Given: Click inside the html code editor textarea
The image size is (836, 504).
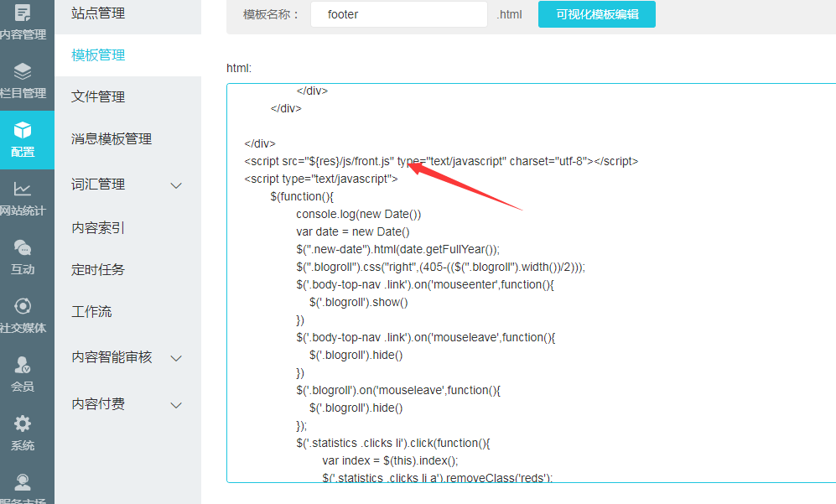Looking at the screenshot, I should pyautogui.click(x=531, y=283).
